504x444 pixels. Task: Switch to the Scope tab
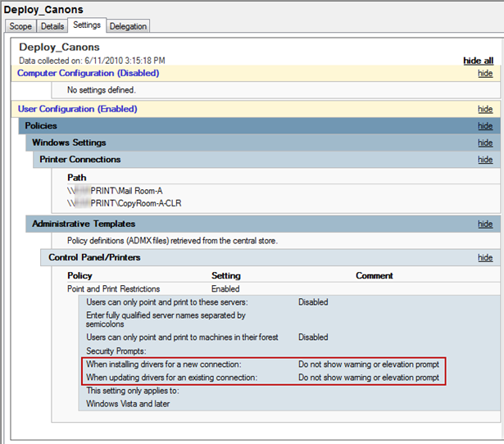[x=20, y=26]
